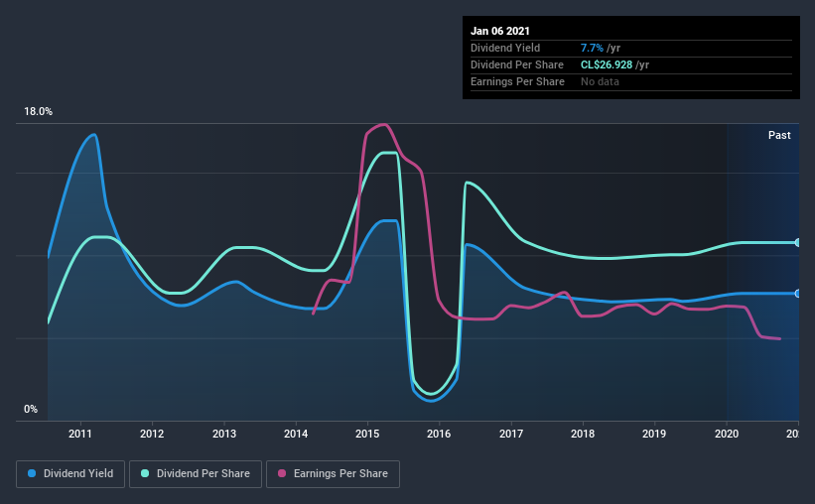The width and height of the screenshot is (815, 504).
Task: Click the Past label in chart
Action: (779, 135)
